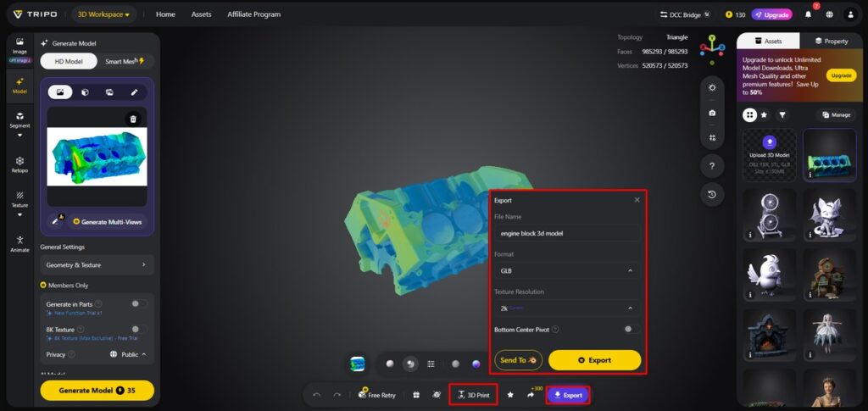Click the Manage assets button

pyautogui.click(x=836, y=115)
